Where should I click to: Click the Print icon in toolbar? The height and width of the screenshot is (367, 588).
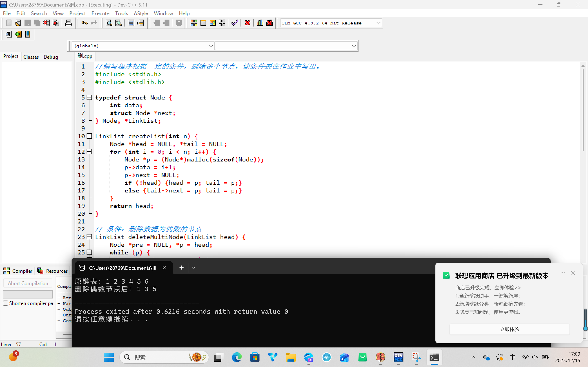coord(69,23)
